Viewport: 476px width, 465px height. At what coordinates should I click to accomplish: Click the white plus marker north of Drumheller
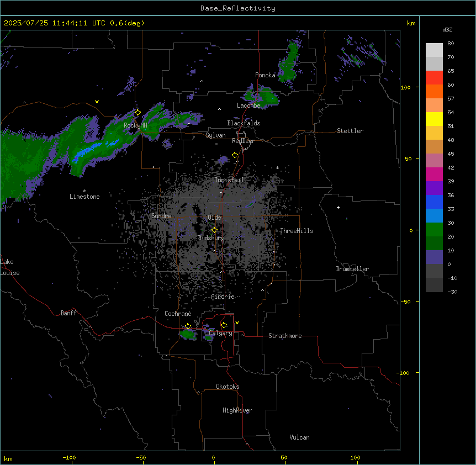coord(338,207)
